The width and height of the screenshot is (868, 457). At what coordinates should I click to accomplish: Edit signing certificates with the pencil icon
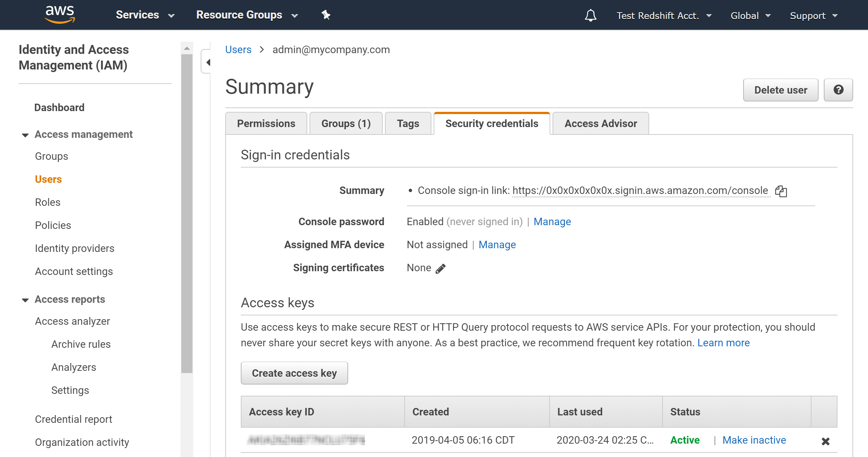pos(441,268)
